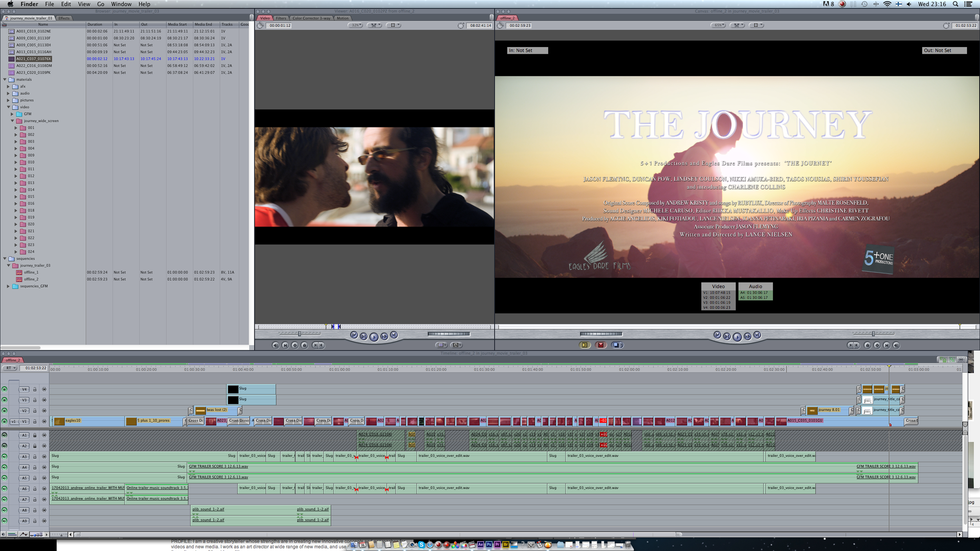Open Recent Clips pop-up in Viewer
Viewport: 980px width, 551px height.
pos(441,345)
